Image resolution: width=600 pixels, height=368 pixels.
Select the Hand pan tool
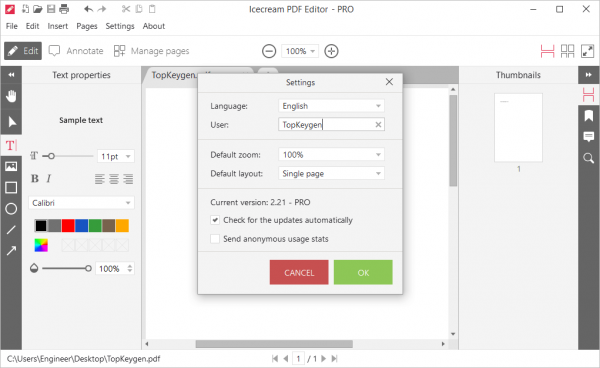(11, 96)
